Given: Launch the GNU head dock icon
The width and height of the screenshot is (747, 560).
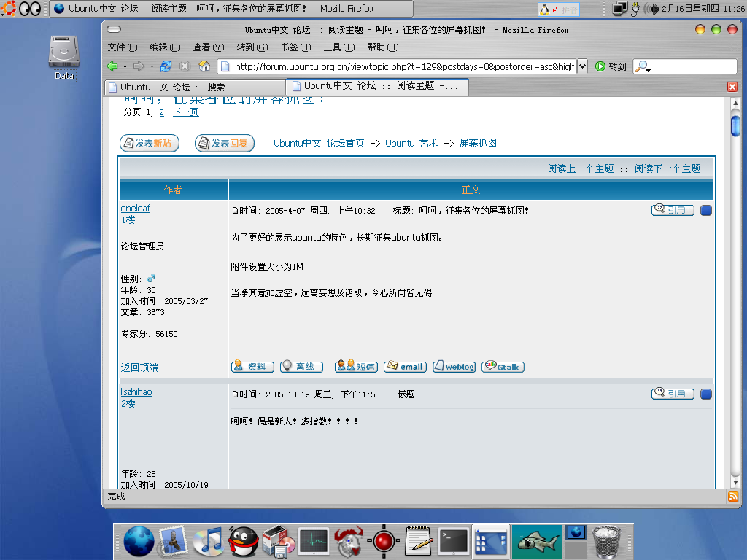Looking at the screenshot, I should point(349,542).
